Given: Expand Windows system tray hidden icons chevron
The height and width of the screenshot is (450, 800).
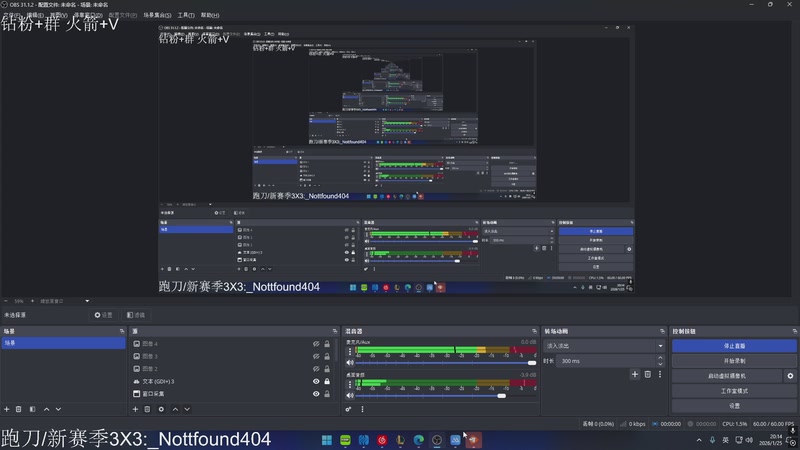Looking at the screenshot, I should click(x=699, y=440).
